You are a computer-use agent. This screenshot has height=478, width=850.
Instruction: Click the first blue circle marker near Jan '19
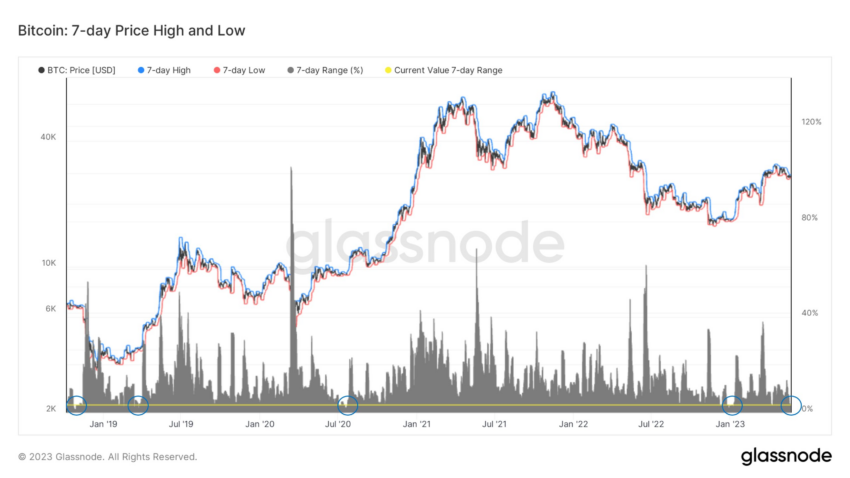point(76,405)
